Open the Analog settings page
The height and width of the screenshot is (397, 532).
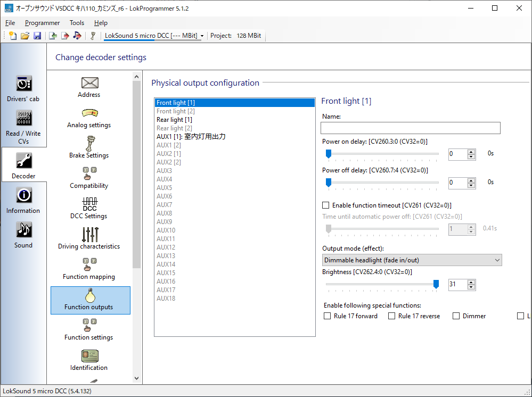pos(89,118)
